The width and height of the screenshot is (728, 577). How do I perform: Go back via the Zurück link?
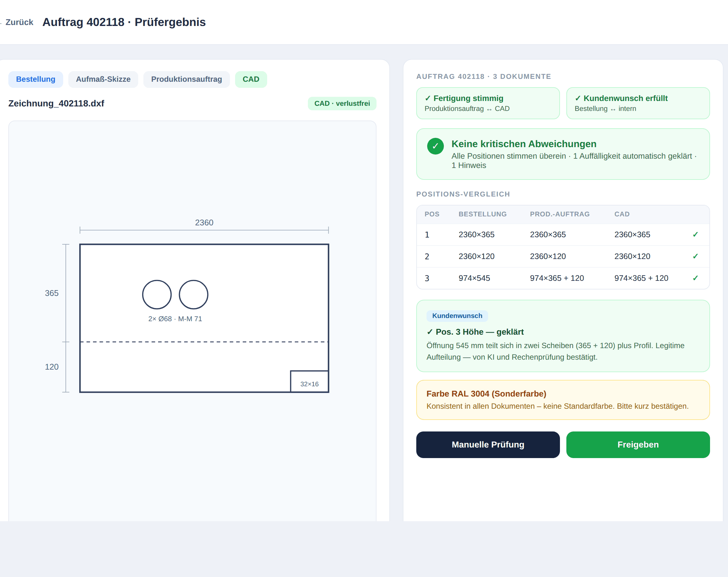click(17, 22)
